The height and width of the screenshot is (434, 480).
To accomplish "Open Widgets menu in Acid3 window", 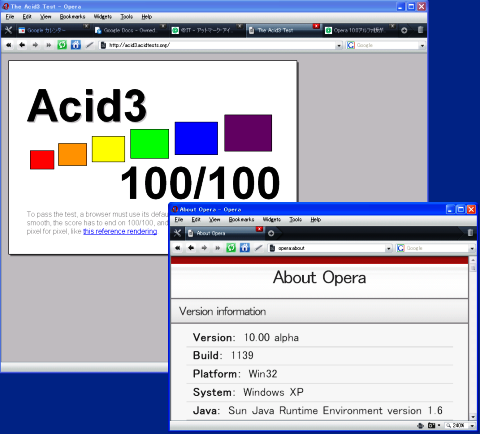I will click(103, 17).
